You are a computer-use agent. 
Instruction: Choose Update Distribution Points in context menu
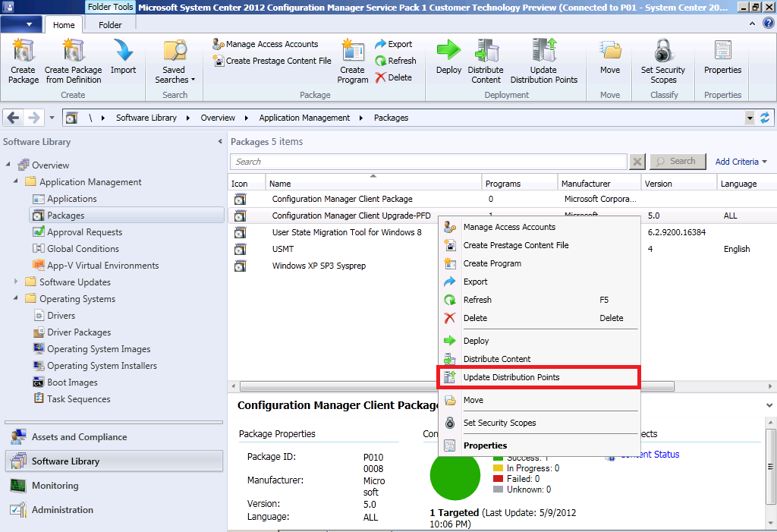pyautogui.click(x=539, y=377)
